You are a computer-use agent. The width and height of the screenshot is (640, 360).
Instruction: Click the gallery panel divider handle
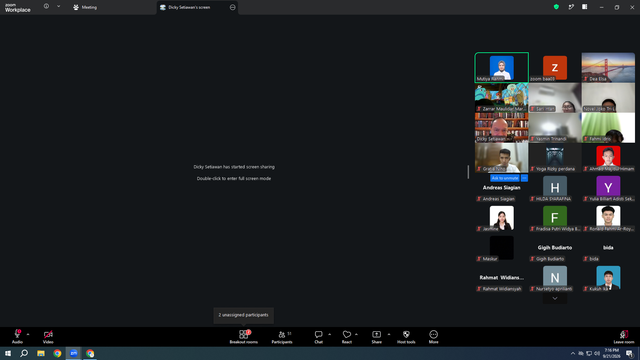click(x=468, y=172)
